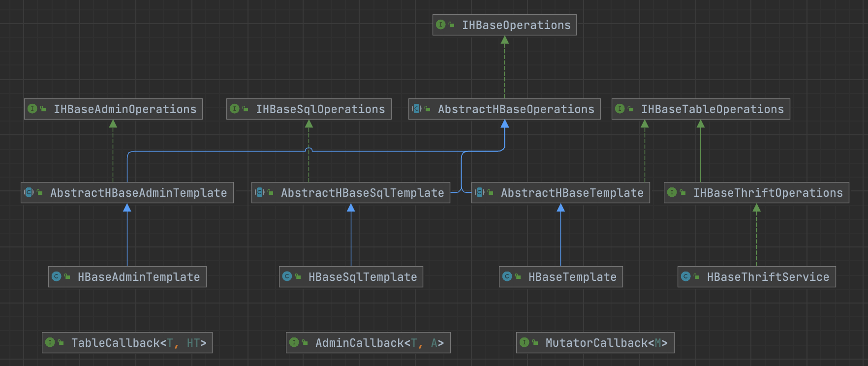Select the AbstractHBaseSqlTemplate label
This screenshot has width=868, height=366.
coord(363,193)
